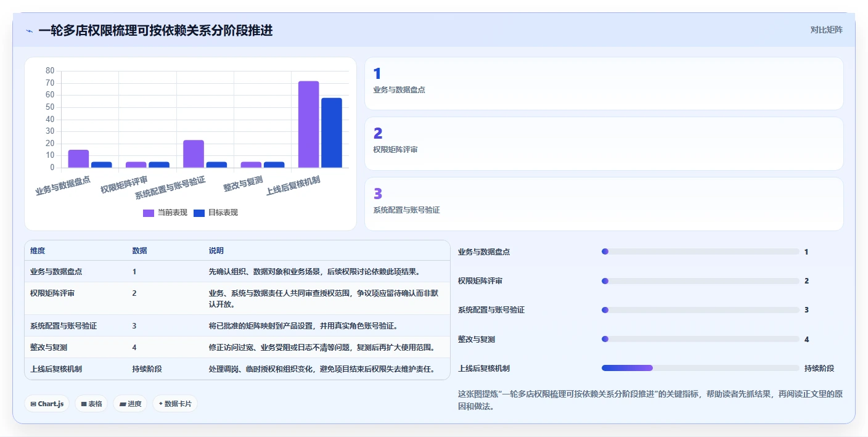868x437 pixels.
Task: Click the 业务与数据盘点 progress bar
Action: pyautogui.click(x=700, y=251)
